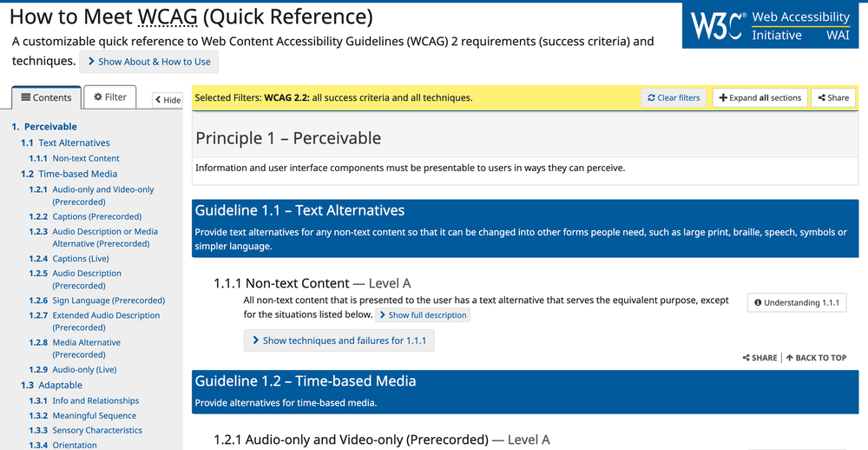Open 1.2.4 Captions (Live) sidebar link
This screenshot has height=450, width=868.
69,259
